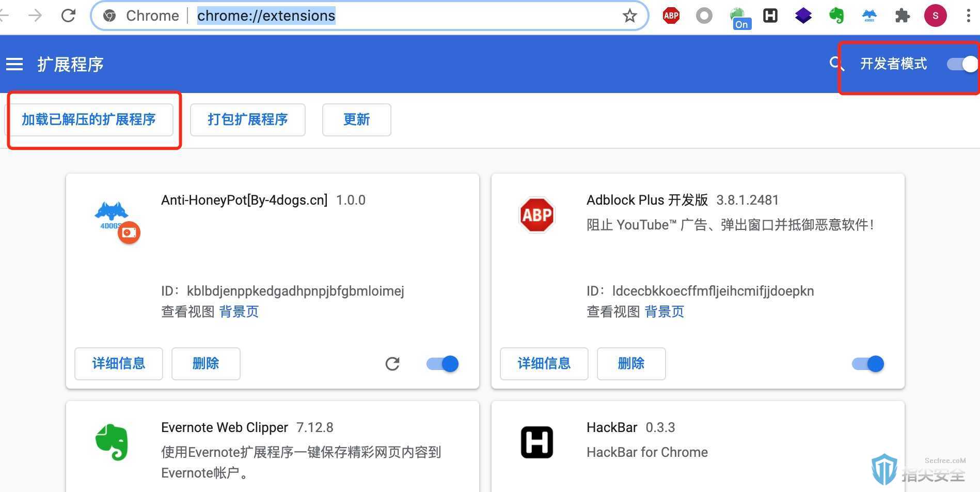Click the 4dogs Anti-HoneyPot toolbar icon
Viewport: 980px width, 492px height.
(870, 16)
